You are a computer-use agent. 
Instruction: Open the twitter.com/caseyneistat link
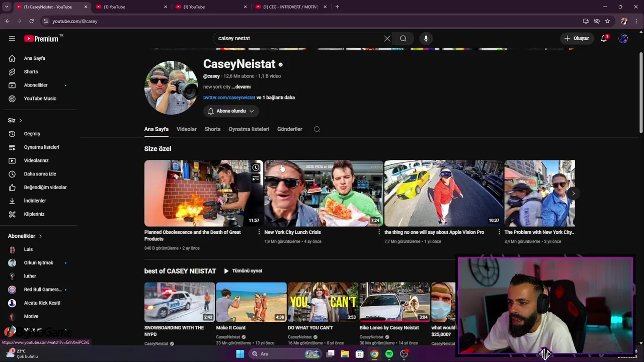tap(229, 98)
